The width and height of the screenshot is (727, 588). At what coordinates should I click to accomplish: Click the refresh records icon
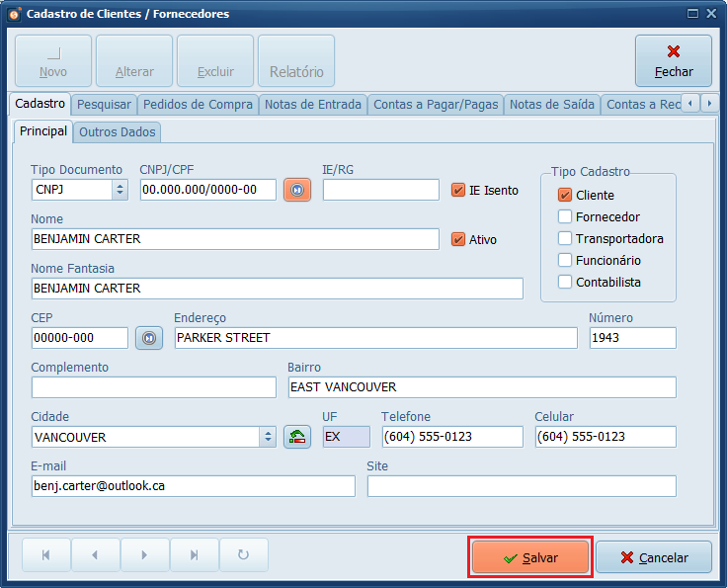pyautogui.click(x=243, y=555)
